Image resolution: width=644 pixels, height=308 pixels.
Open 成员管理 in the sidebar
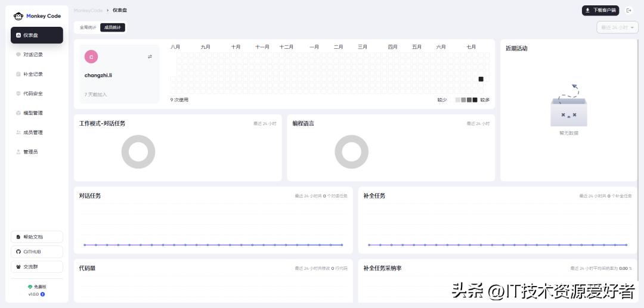37,132
